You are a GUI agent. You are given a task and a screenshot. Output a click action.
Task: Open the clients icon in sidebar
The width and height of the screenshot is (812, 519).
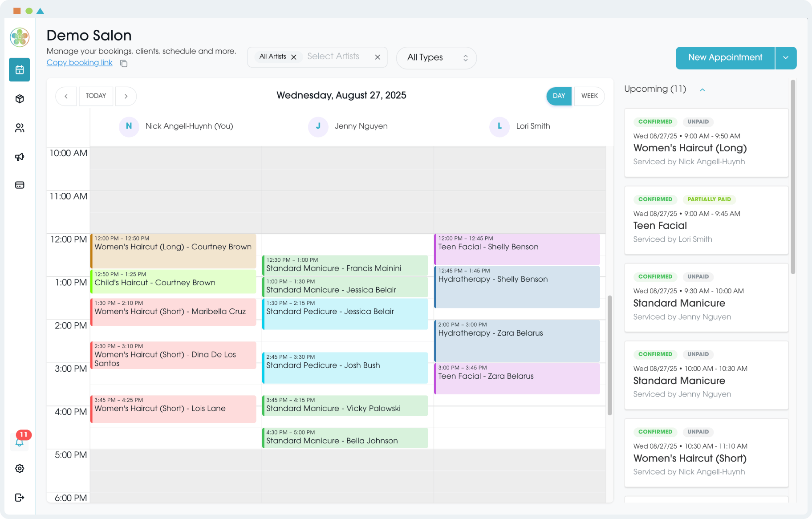click(x=20, y=128)
